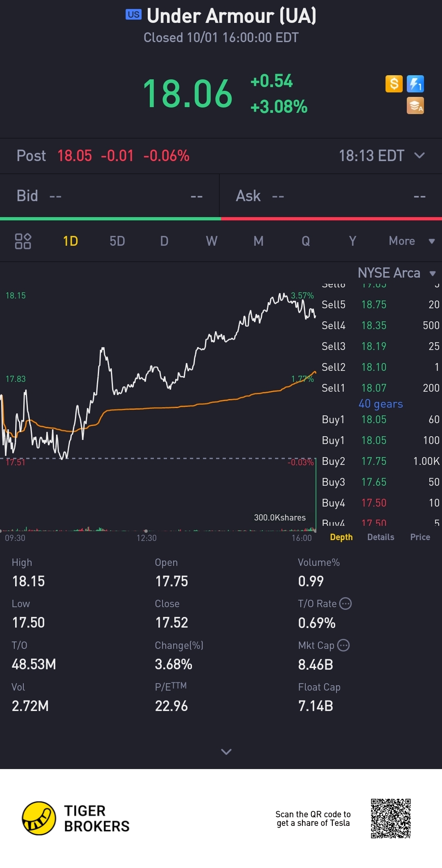Switch to the 5D chart tab
The image size is (442, 868).
[x=117, y=241]
